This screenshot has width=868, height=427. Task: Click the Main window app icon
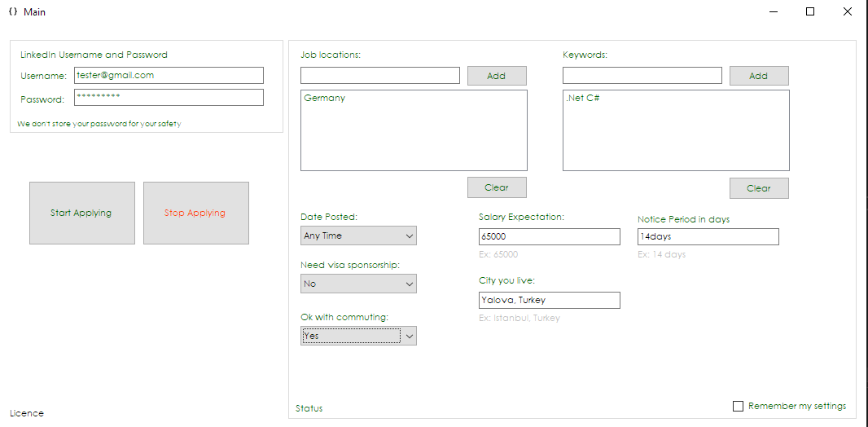coord(13,11)
